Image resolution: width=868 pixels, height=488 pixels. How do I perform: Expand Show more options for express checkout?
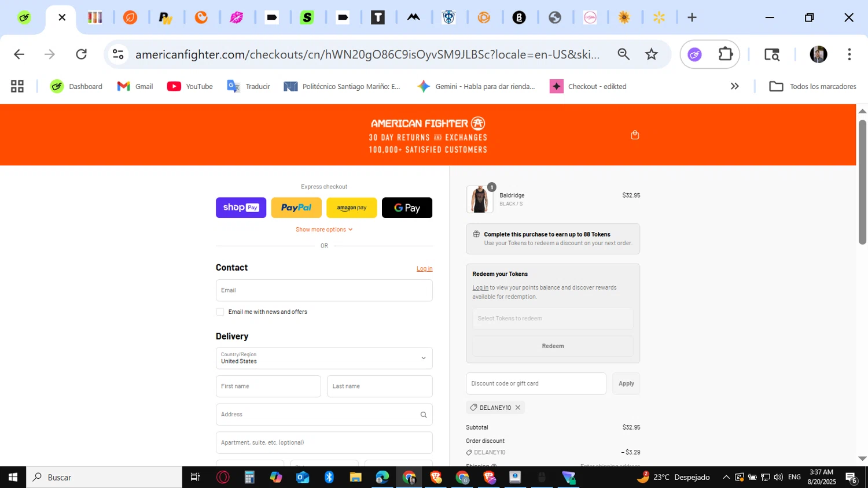[x=324, y=230]
